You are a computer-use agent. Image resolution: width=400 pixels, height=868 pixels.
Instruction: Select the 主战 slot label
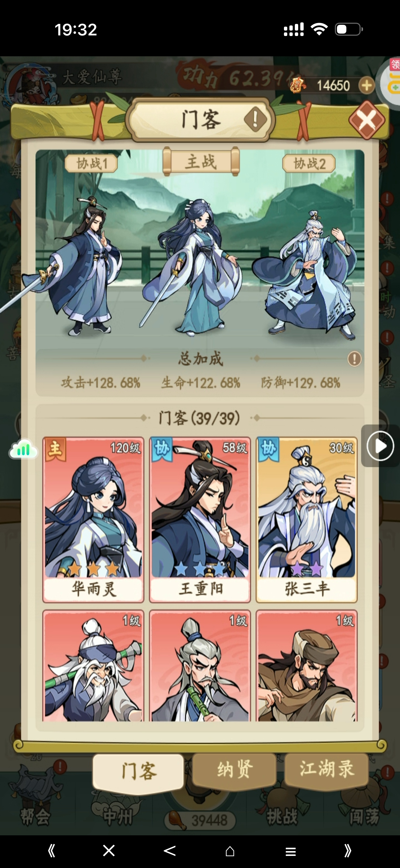[x=201, y=161]
